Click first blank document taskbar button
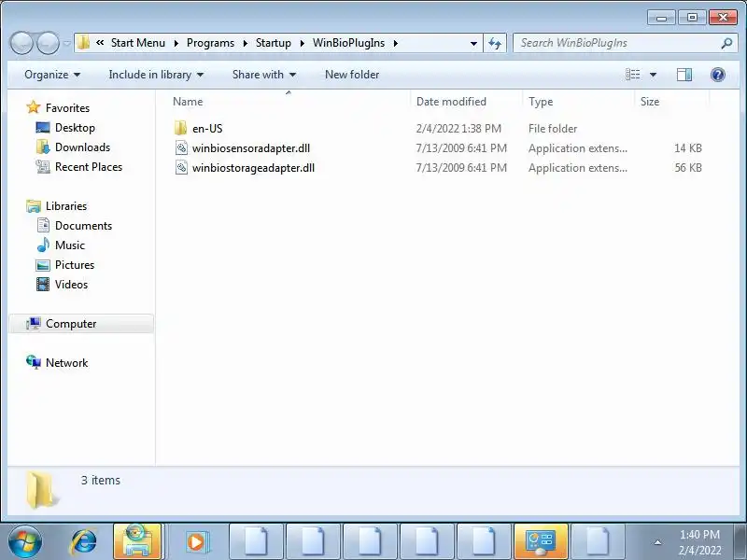The image size is (747, 560). tap(256, 541)
